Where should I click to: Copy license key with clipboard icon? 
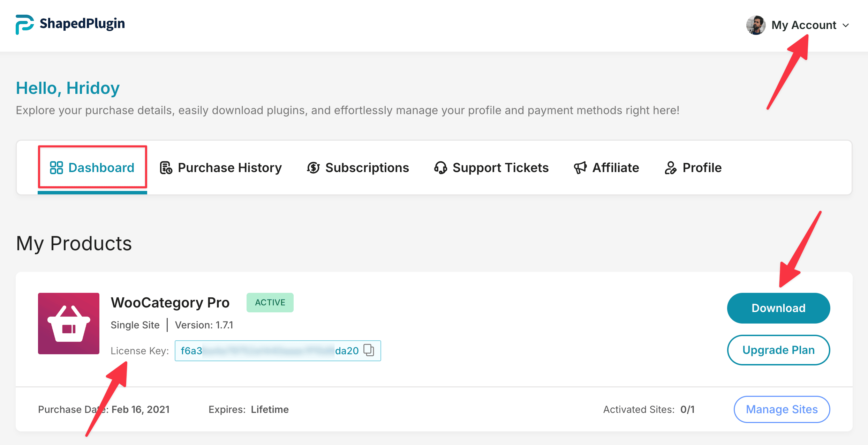pos(369,350)
